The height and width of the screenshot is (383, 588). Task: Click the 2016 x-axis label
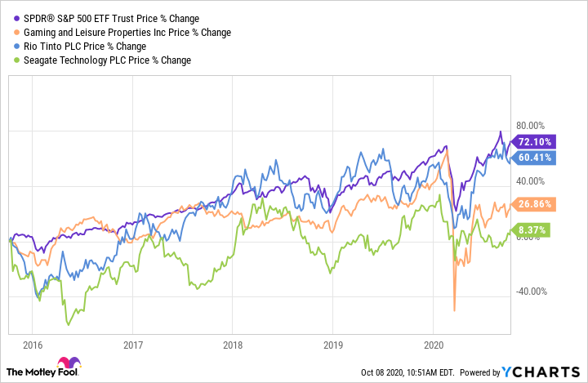33,344
